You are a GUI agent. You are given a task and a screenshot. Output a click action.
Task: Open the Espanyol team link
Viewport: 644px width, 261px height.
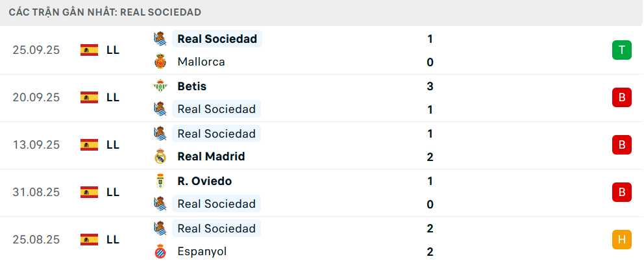point(202,251)
